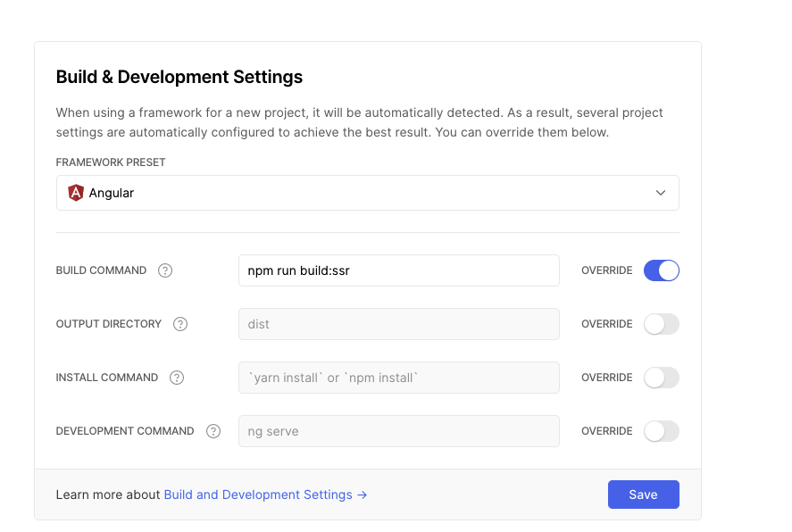Click the OVERRIDE label beside Build Command
Image resolution: width=792 pixels, height=532 pixels.
click(x=606, y=270)
